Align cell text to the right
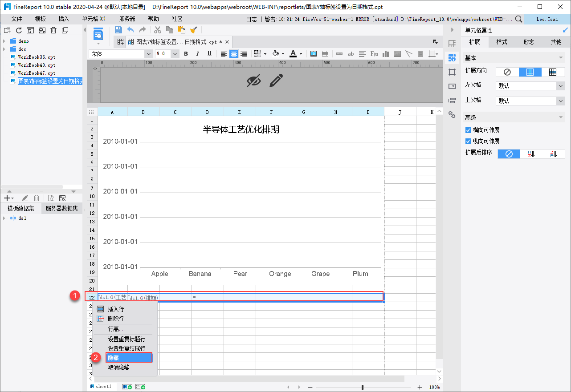The width and height of the screenshot is (571, 392). pos(244,54)
